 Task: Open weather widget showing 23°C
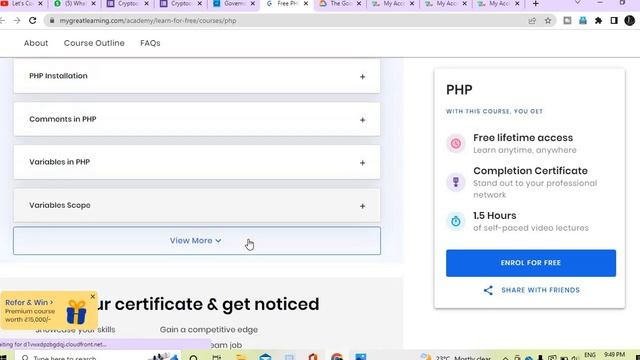pyautogui.click(x=456, y=358)
